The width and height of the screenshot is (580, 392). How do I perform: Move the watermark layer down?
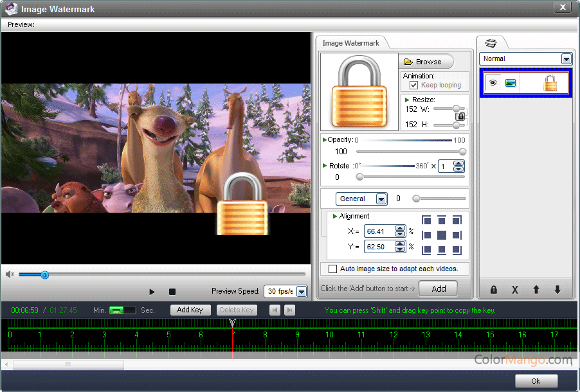click(x=557, y=290)
